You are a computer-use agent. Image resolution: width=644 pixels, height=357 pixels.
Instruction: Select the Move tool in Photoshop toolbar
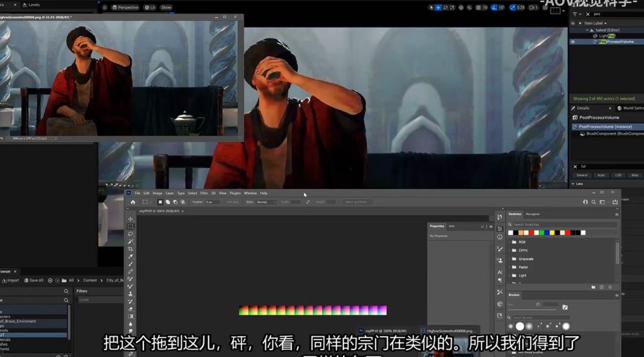[131, 219]
